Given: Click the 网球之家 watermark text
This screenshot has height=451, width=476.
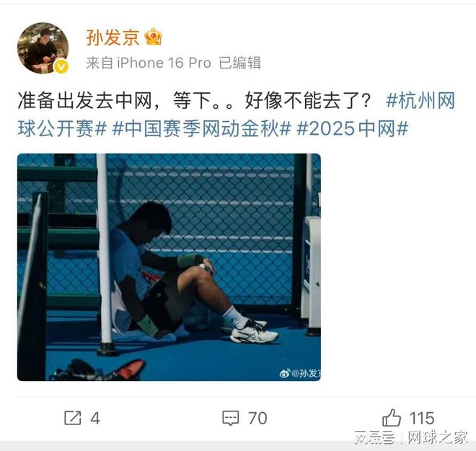Looking at the screenshot, I should [x=438, y=437].
